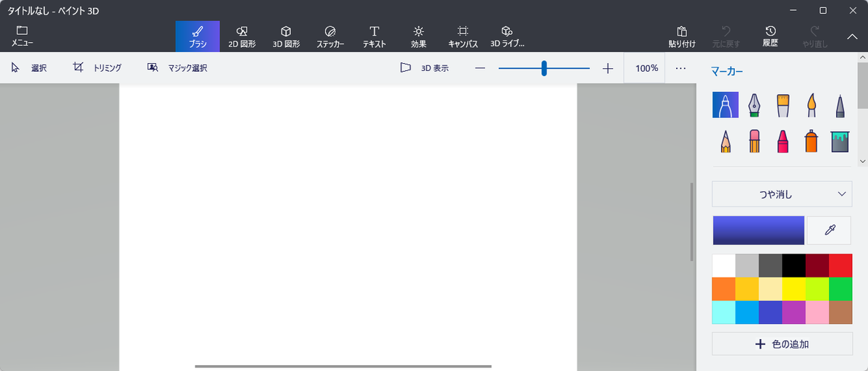Select the Fill bucket tool
The height and width of the screenshot is (371, 868).
(x=840, y=141)
